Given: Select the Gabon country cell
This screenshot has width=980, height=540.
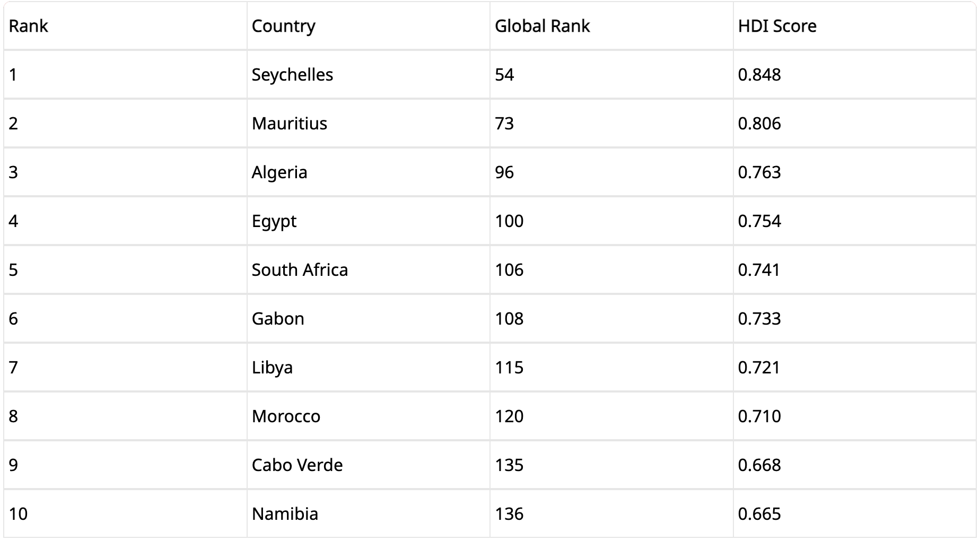Looking at the screenshot, I should [278, 319].
